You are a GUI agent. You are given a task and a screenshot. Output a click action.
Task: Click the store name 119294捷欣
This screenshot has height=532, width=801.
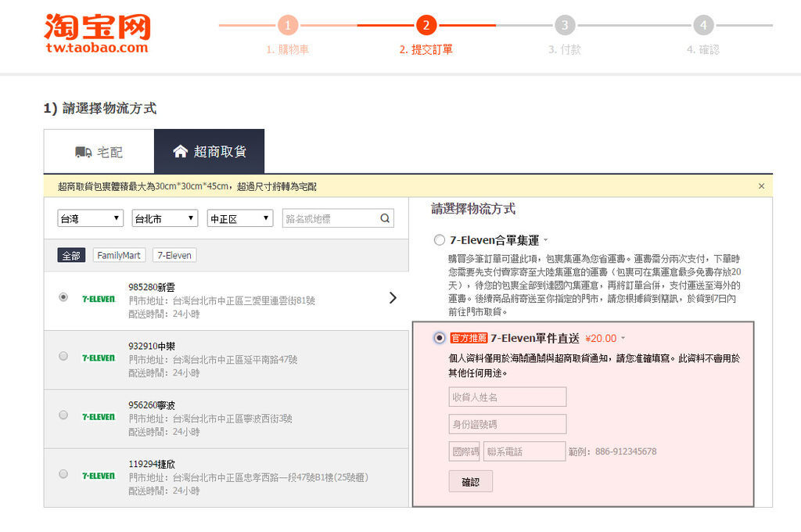point(152,464)
